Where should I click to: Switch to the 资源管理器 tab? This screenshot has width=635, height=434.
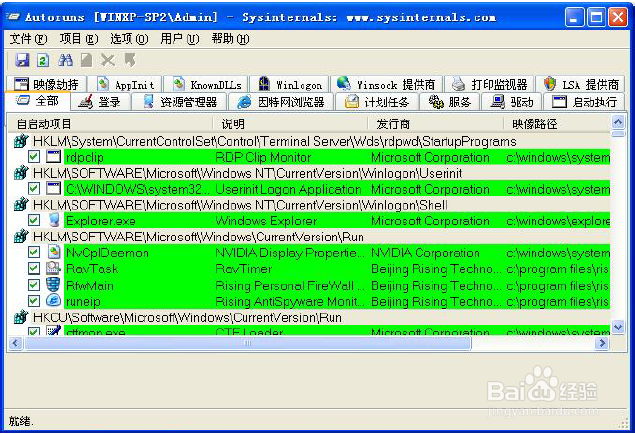179,102
